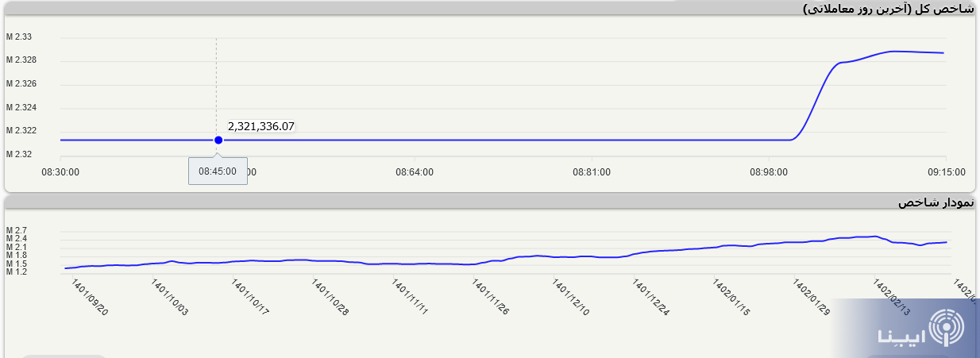Click the 09:15:00 time axis label

pos(946,171)
